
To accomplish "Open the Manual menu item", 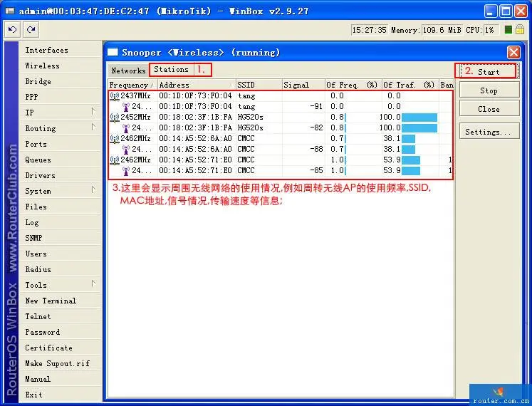I will 60,379.
